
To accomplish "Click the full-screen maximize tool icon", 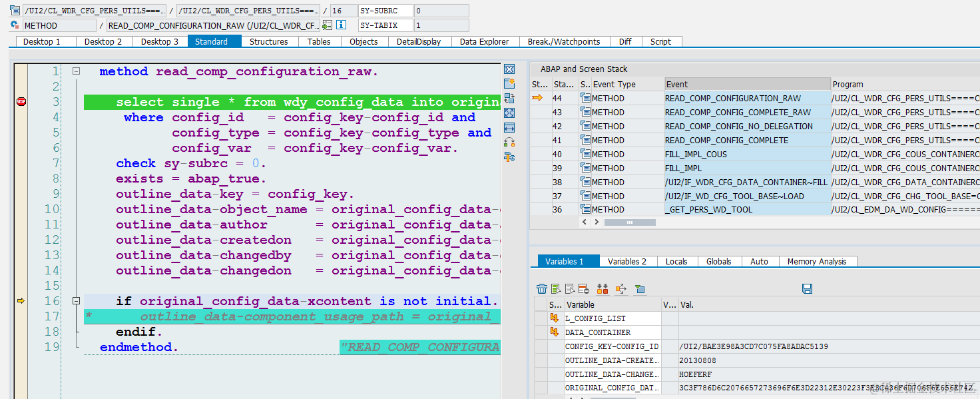I will point(509,113).
